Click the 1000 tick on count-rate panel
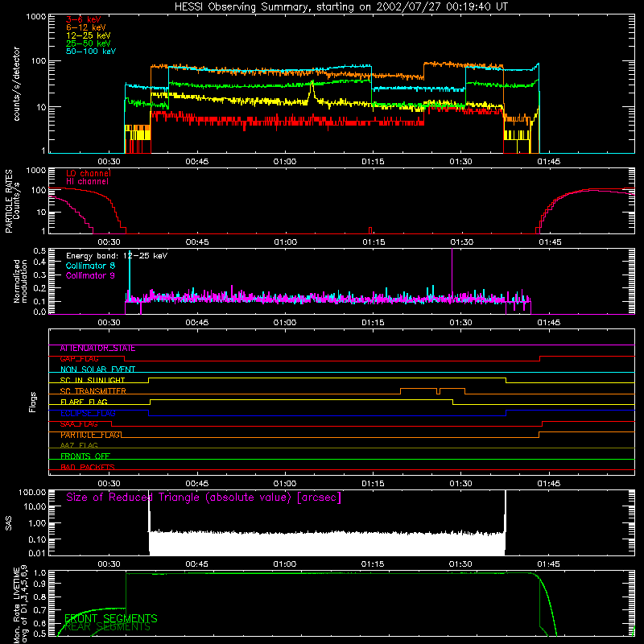 click(36, 17)
